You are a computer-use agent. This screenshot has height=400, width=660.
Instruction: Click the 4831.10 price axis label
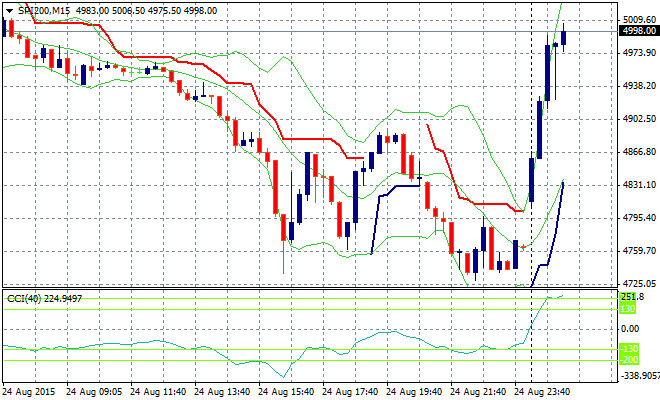coord(639,184)
